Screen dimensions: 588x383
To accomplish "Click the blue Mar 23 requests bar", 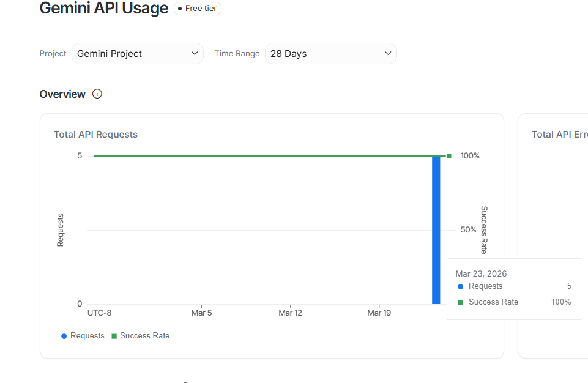I will (x=436, y=230).
